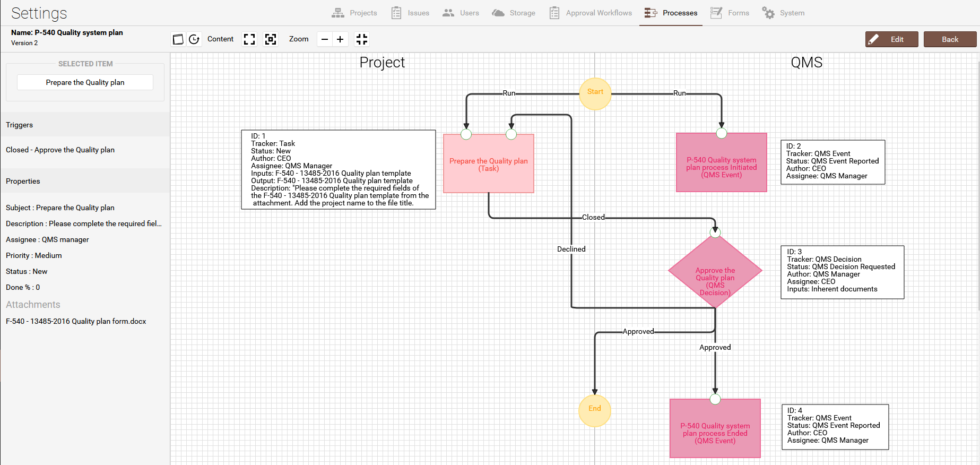Click the center content focus icon
This screenshot has height=465, width=980.
coord(271,39)
